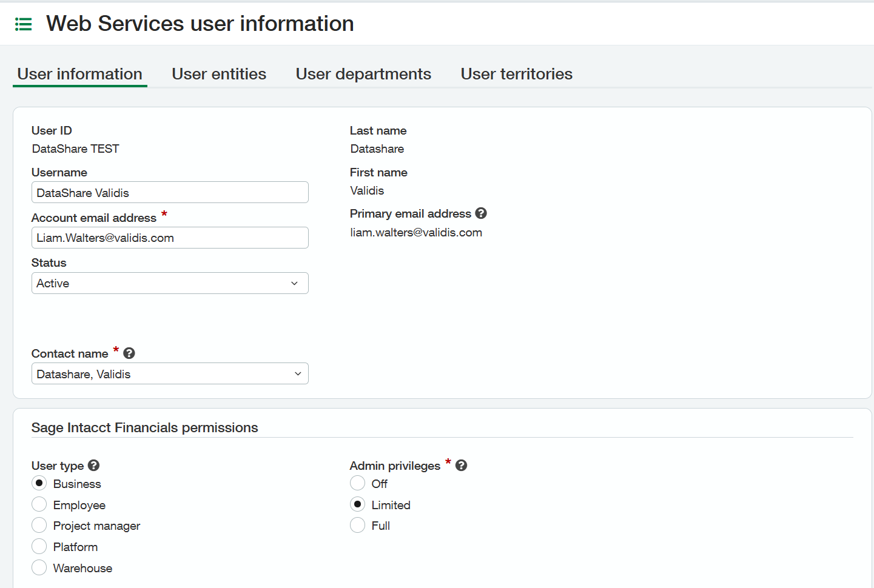This screenshot has width=874, height=588.
Task: Select Employee user type
Action: pyautogui.click(x=39, y=505)
